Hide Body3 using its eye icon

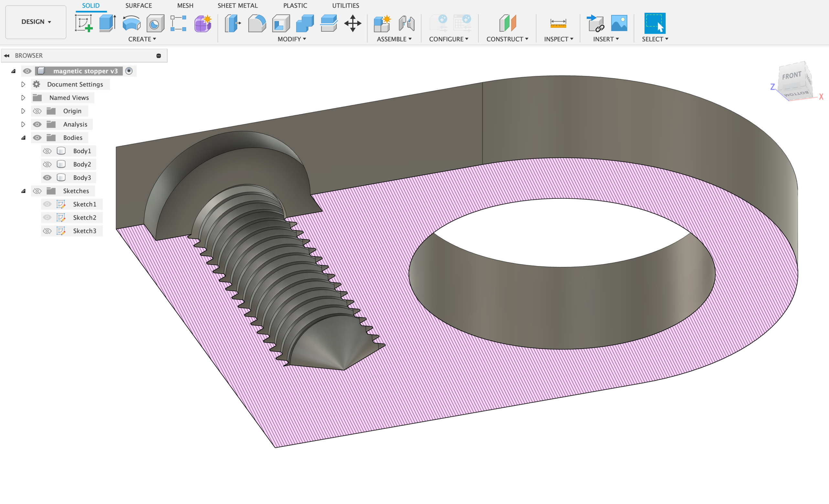pyautogui.click(x=48, y=177)
